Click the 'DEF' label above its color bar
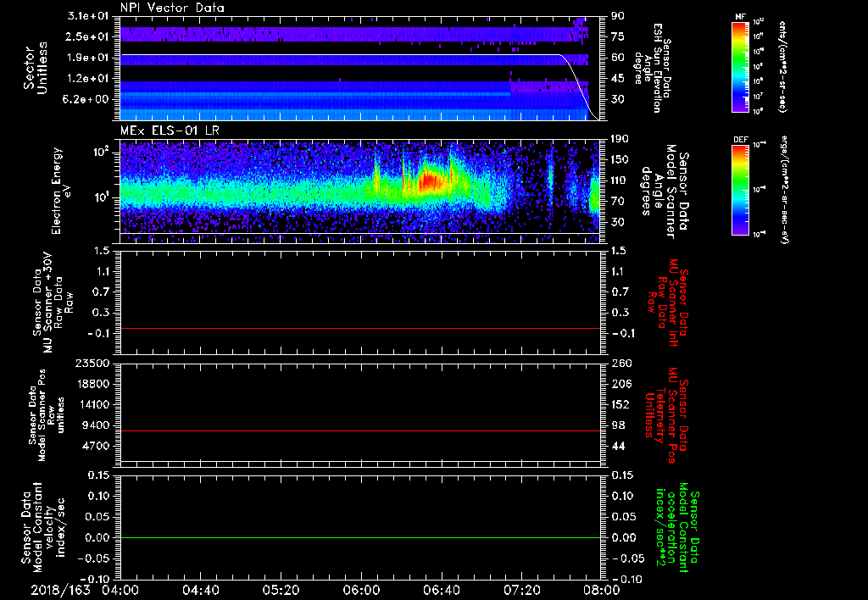868x600 pixels. pyautogui.click(x=741, y=140)
